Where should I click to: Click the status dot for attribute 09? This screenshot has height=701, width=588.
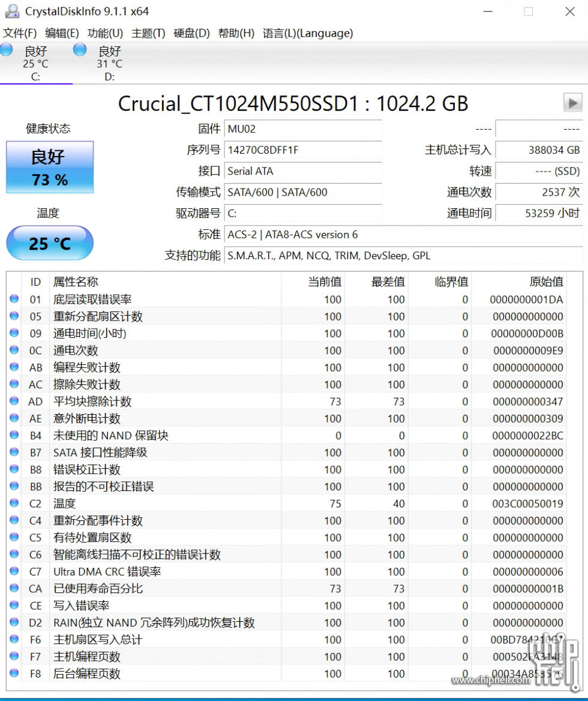(x=14, y=332)
